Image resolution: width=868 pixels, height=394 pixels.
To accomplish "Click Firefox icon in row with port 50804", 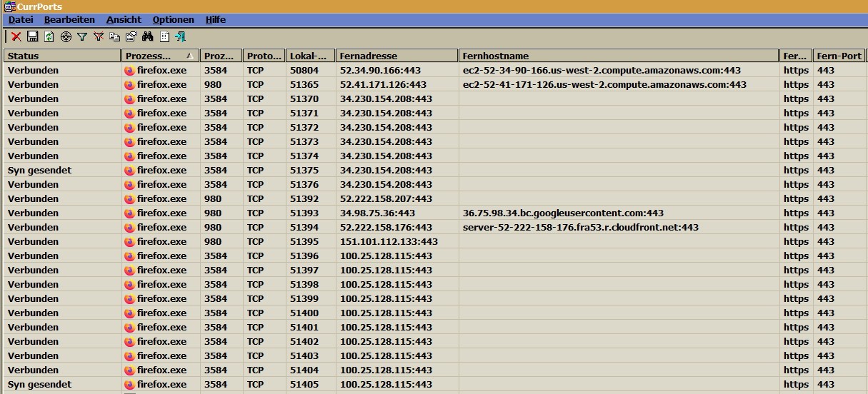I will [x=129, y=70].
